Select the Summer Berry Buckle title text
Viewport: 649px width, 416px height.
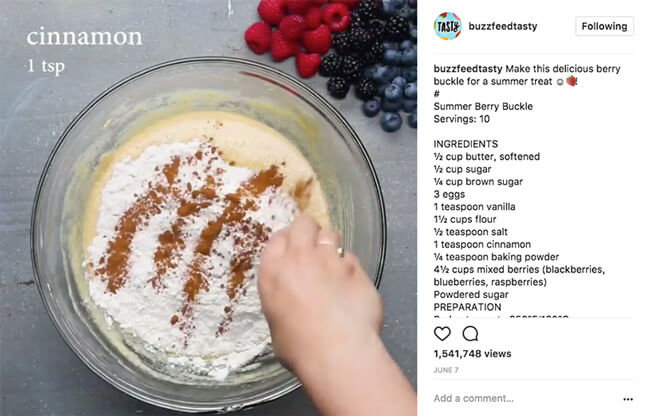click(x=483, y=106)
